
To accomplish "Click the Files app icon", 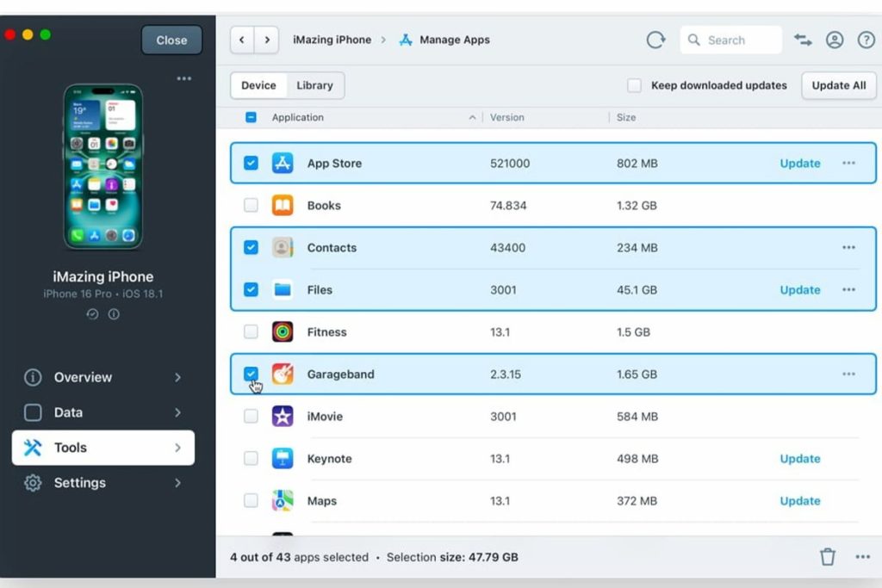I will pyautogui.click(x=283, y=289).
